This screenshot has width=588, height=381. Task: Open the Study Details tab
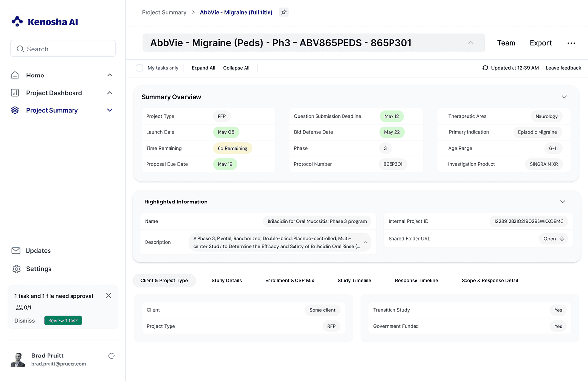(226, 280)
